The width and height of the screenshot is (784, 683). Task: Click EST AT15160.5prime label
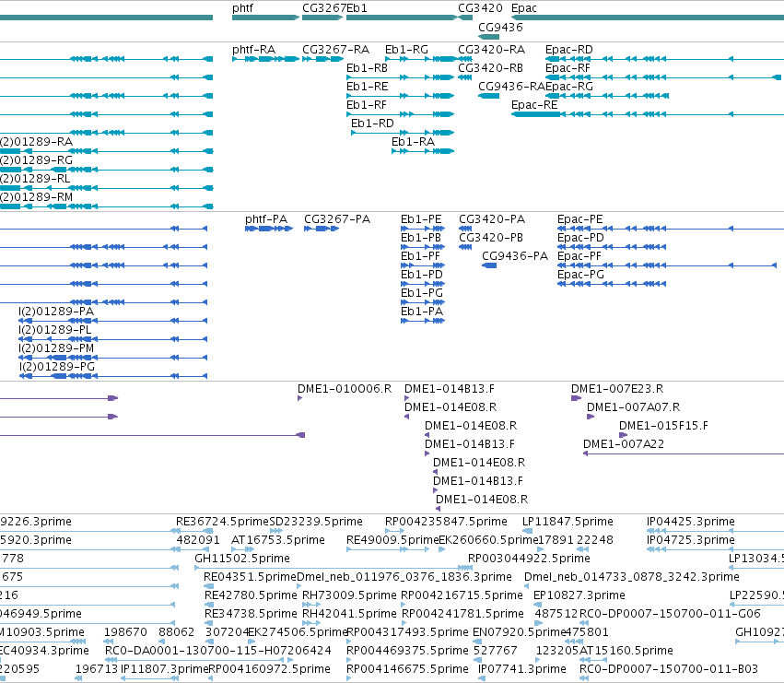pyautogui.click(x=626, y=651)
